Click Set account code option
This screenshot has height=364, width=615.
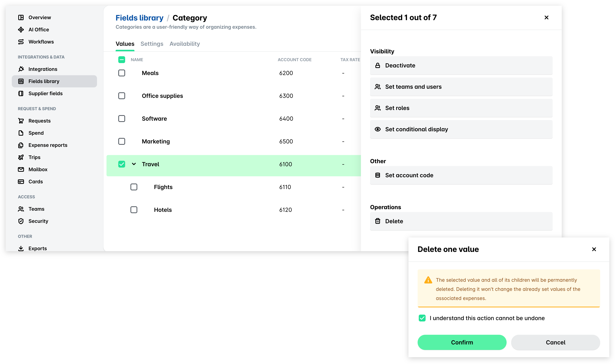461,175
